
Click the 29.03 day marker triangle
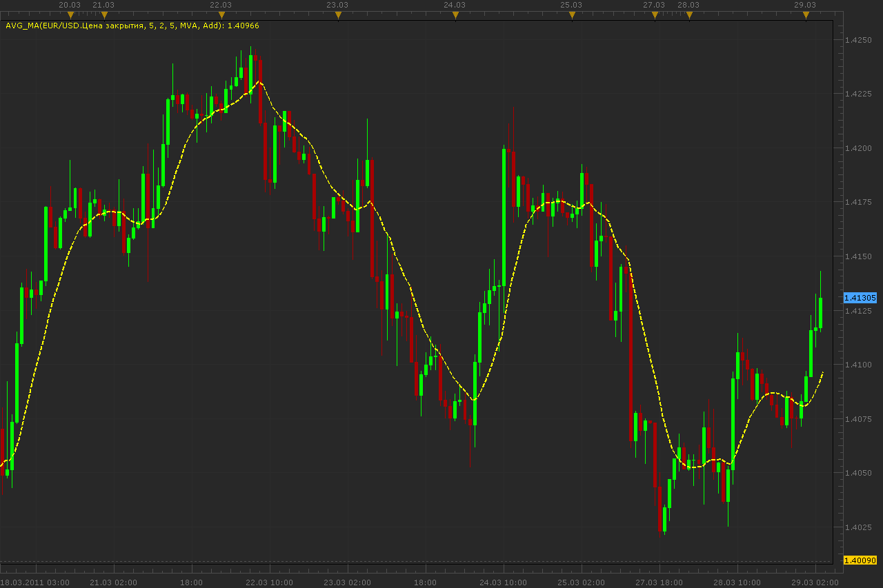tap(806, 14)
